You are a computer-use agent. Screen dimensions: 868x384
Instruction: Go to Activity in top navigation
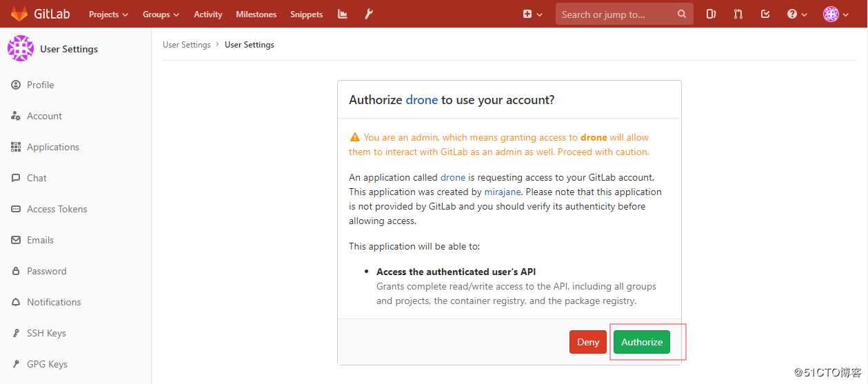[208, 14]
